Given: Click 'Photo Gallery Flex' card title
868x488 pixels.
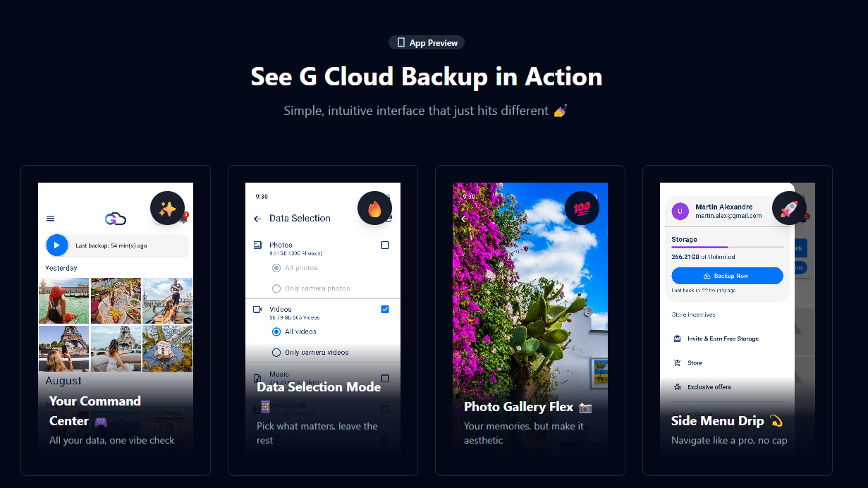Looking at the screenshot, I should pyautogui.click(x=519, y=407).
